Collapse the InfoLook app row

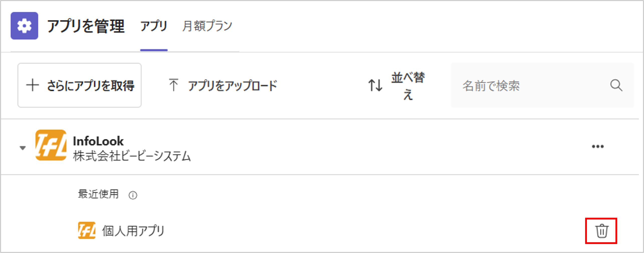coord(23,148)
